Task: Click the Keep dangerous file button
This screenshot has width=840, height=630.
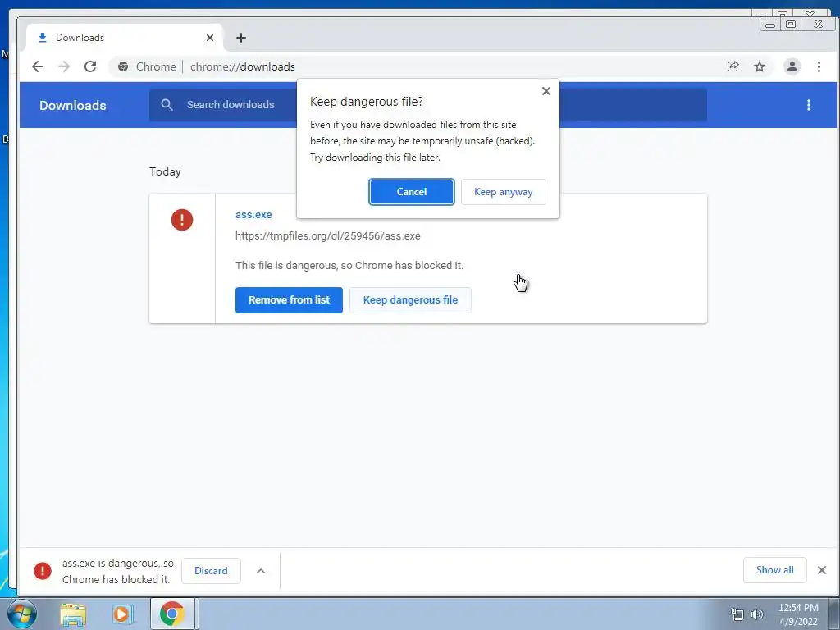Action: [x=410, y=300]
